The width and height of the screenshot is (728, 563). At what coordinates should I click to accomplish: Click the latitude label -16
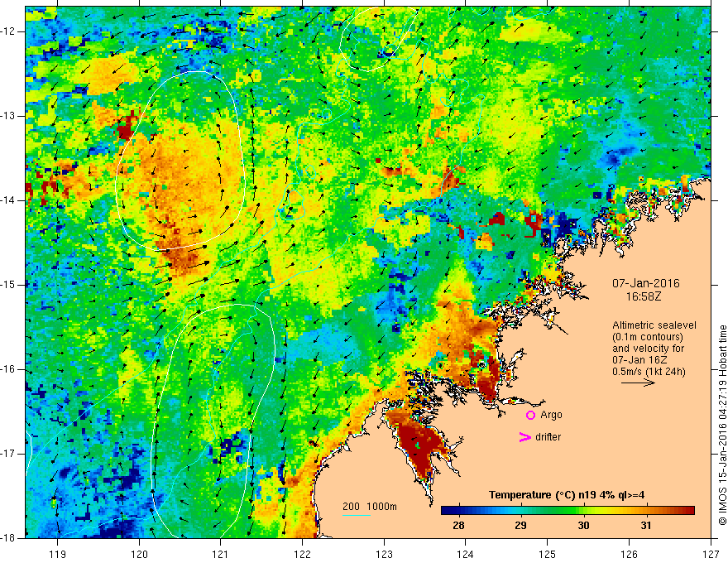tap(8, 369)
